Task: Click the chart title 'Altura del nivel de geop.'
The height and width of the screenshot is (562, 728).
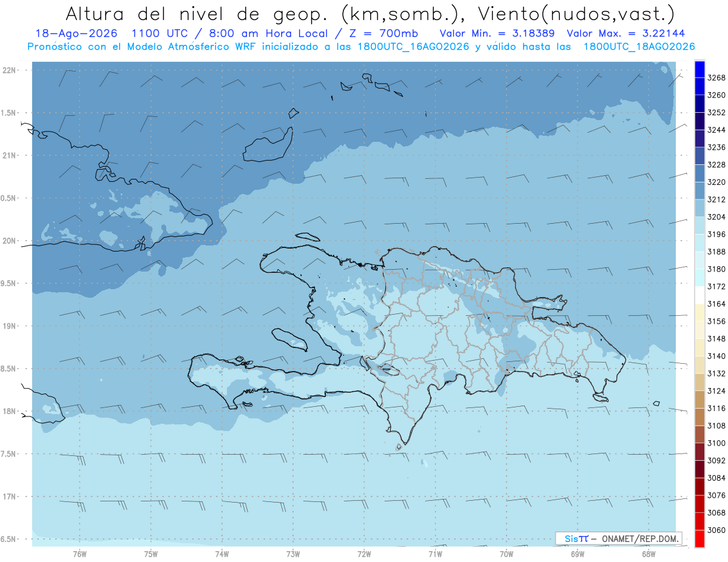Action: point(198,13)
